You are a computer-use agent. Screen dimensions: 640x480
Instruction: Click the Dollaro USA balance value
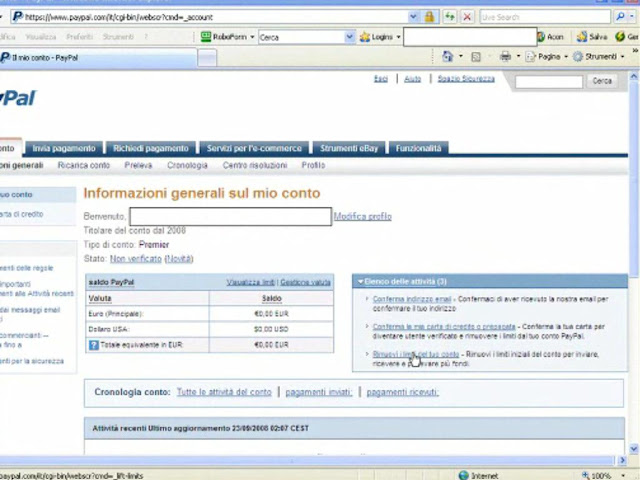(271, 329)
